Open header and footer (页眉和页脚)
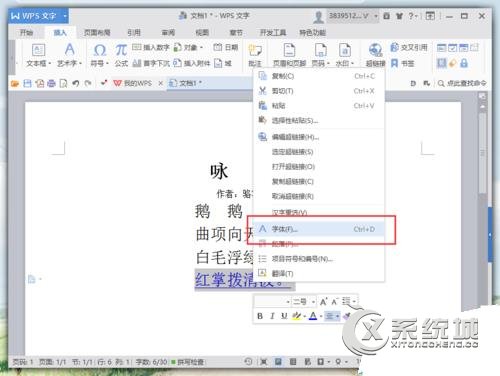The height and width of the screenshot is (376, 500). click(289, 55)
